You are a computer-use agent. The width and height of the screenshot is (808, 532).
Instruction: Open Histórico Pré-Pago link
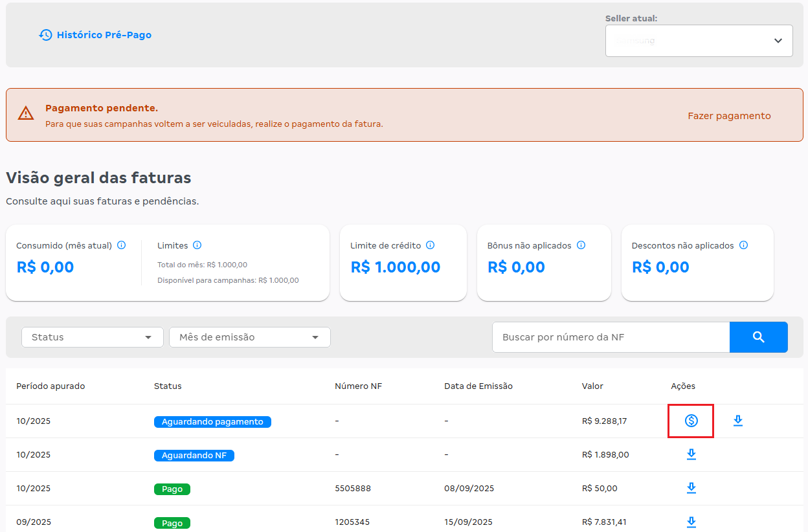click(96, 35)
